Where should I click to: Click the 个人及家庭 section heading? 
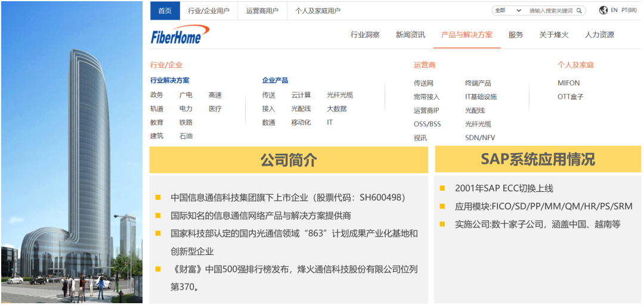[x=576, y=65]
